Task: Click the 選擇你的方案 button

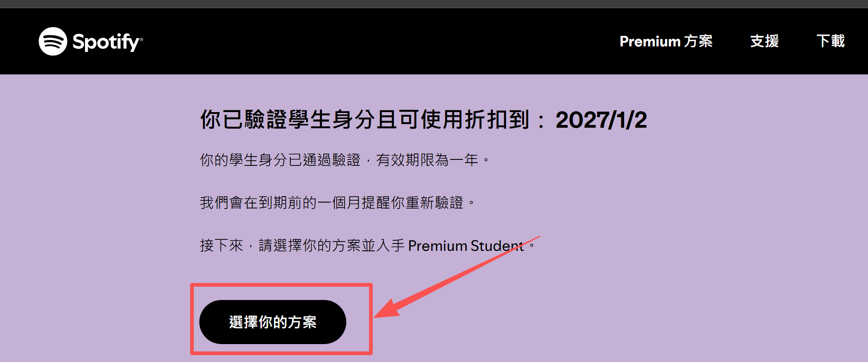Action: (273, 322)
